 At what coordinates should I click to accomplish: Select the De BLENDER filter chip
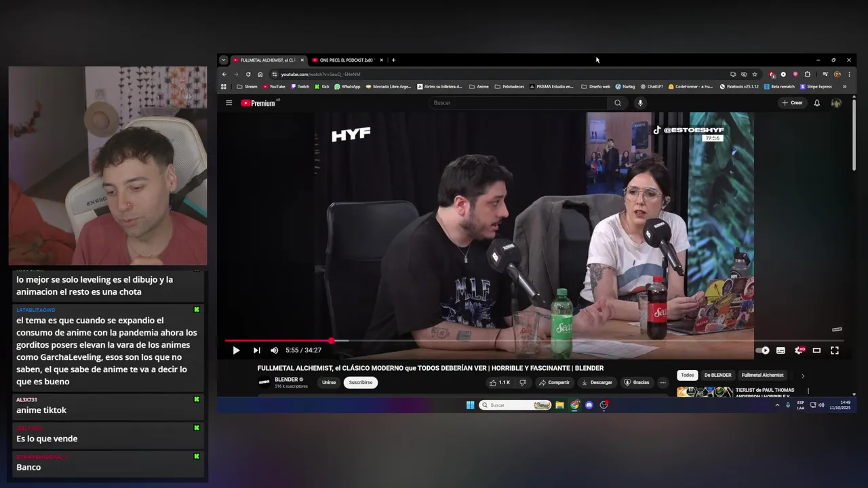(717, 375)
